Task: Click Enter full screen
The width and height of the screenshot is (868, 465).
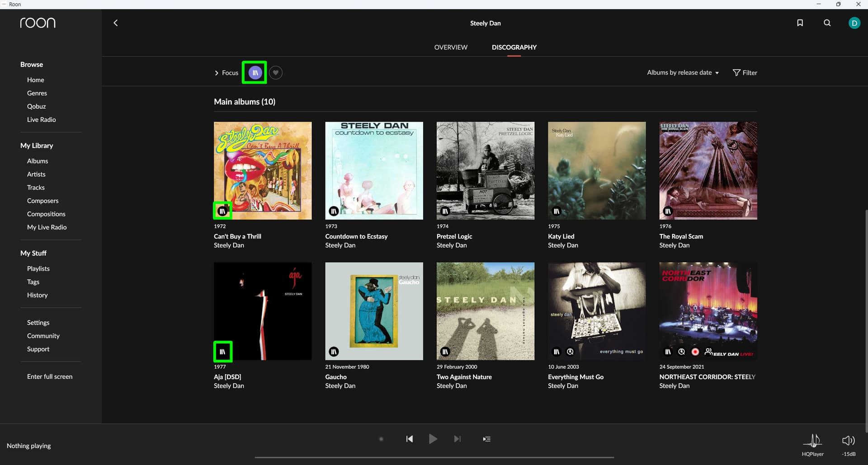Action: [50, 376]
